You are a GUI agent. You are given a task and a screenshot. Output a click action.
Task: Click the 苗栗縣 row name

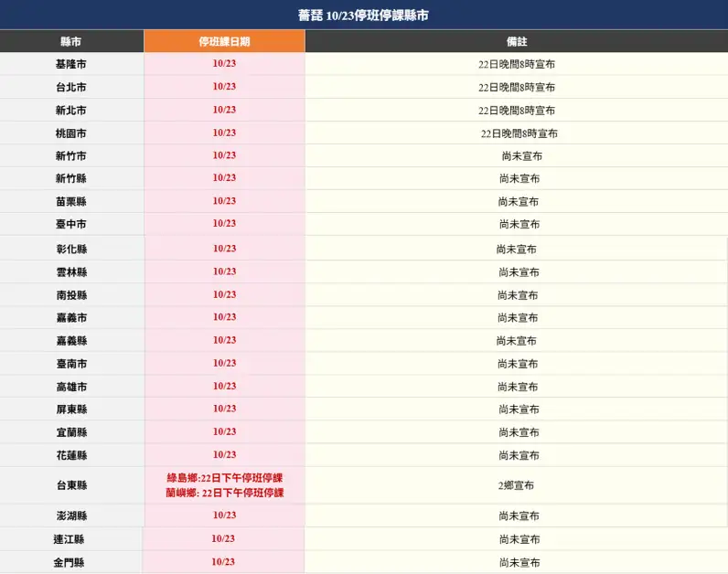coord(71,201)
